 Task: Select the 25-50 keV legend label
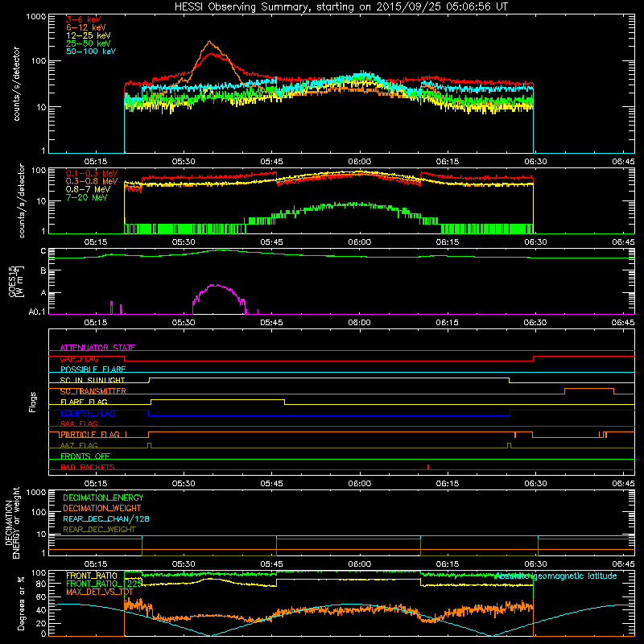pyautogui.click(x=89, y=43)
